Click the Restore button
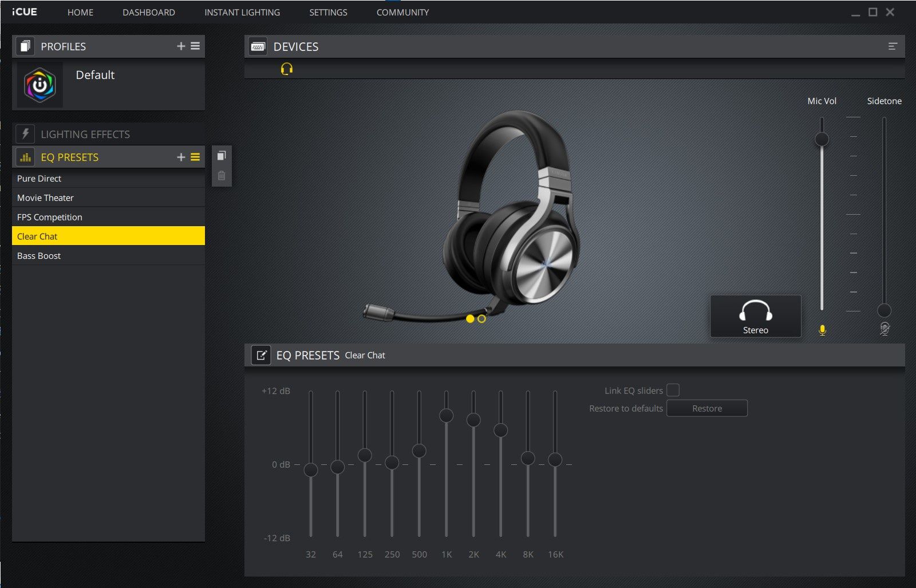This screenshot has width=916, height=588. tap(707, 408)
